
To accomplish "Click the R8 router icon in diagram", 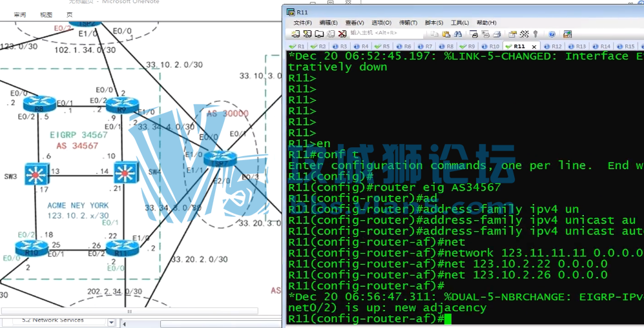I will pyautogui.click(x=39, y=104).
